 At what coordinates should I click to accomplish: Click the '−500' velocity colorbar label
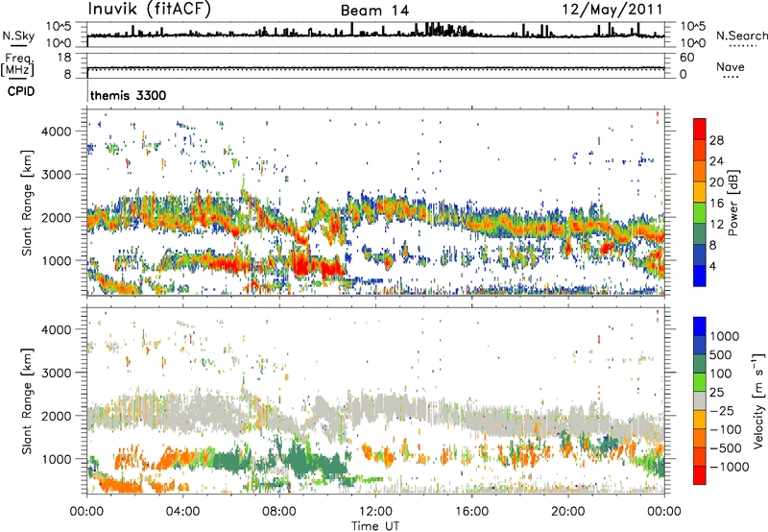click(726, 448)
